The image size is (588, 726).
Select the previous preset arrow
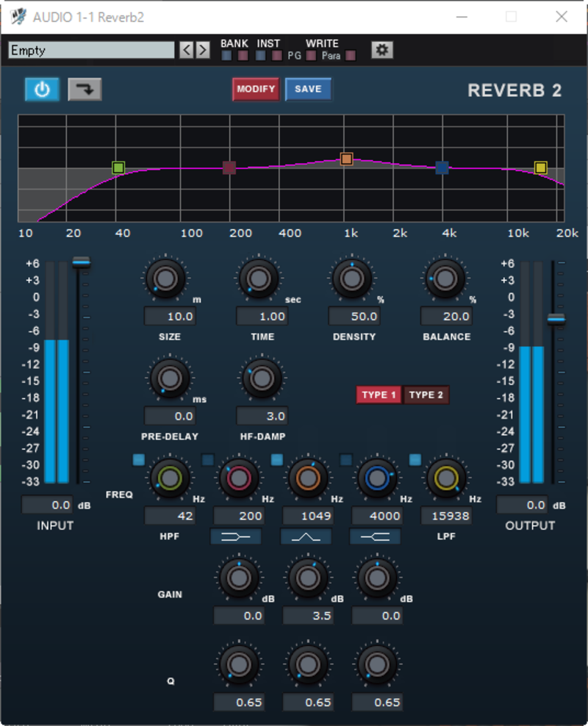186,49
